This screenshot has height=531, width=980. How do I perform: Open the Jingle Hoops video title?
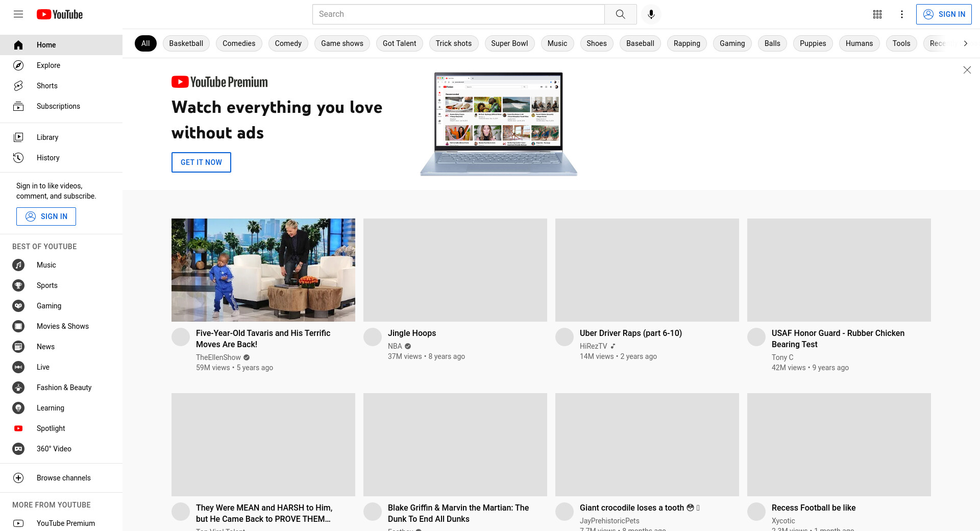click(x=412, y=333)
